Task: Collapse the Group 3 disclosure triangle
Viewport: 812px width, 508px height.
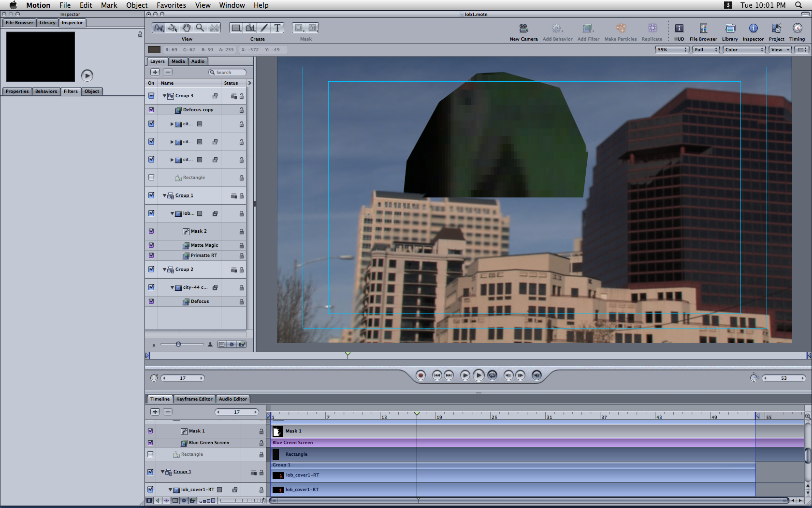Action: coord(164,96)
